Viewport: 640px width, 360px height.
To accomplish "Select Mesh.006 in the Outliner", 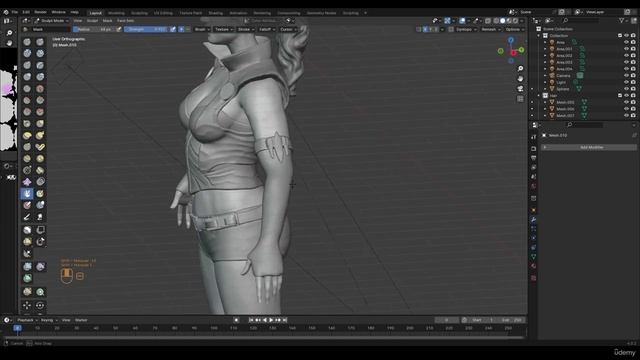I will pos(565,109).
